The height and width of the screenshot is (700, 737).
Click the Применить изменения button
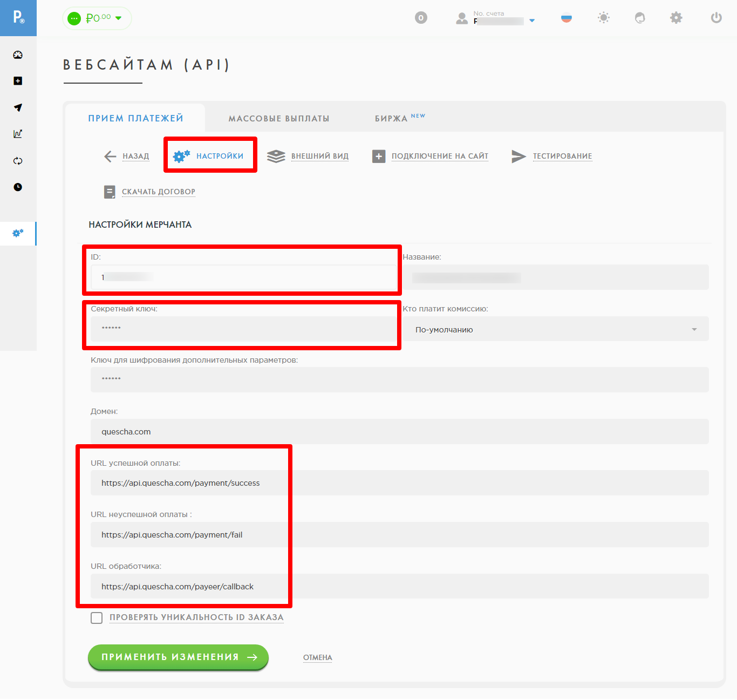tap(178, 657)
